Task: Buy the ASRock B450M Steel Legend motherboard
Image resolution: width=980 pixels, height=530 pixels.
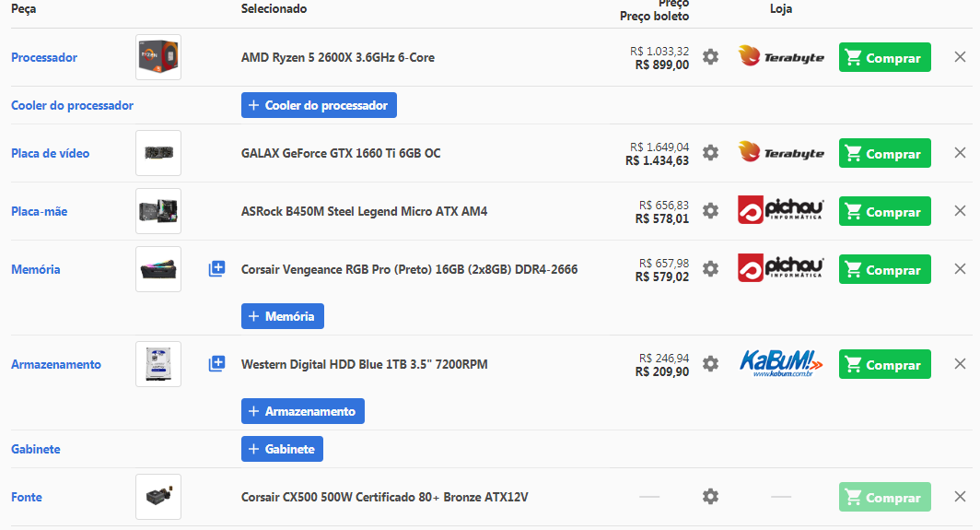Action: (x=884, y=211)
